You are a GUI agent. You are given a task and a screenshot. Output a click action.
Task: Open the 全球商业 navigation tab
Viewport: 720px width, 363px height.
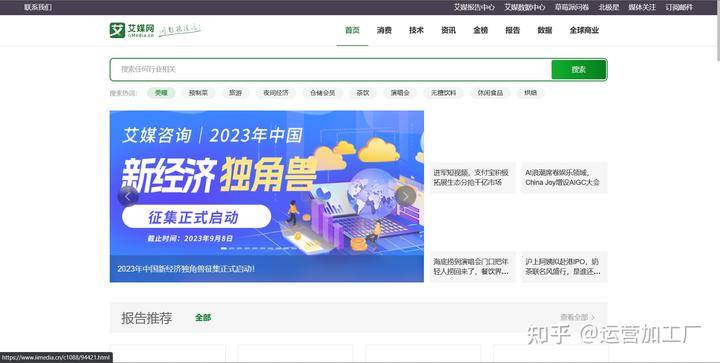(x=584, y=30)
